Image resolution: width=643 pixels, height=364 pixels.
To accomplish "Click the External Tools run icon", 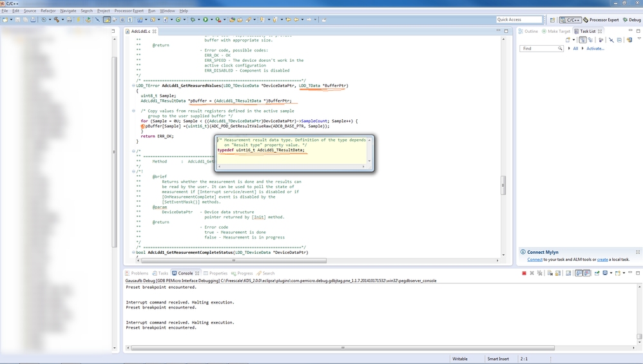I will [x=218, y=20].
